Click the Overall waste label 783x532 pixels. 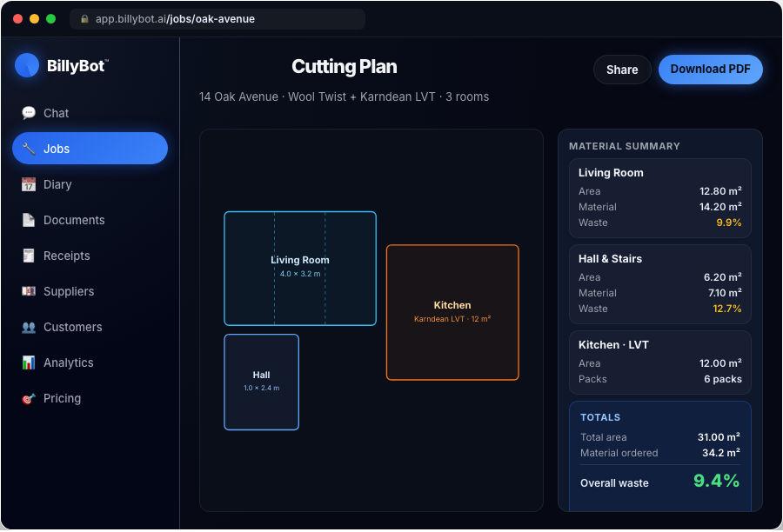point(614,483)
